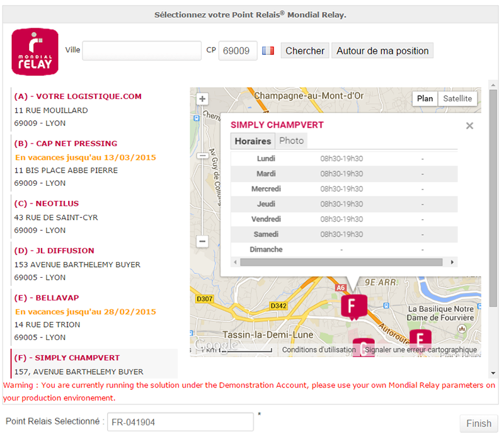This screenshot has width=504, height=439.
Task: Click address 157, AVENUE BARTHELEMY BUYER
Action: 79,372
